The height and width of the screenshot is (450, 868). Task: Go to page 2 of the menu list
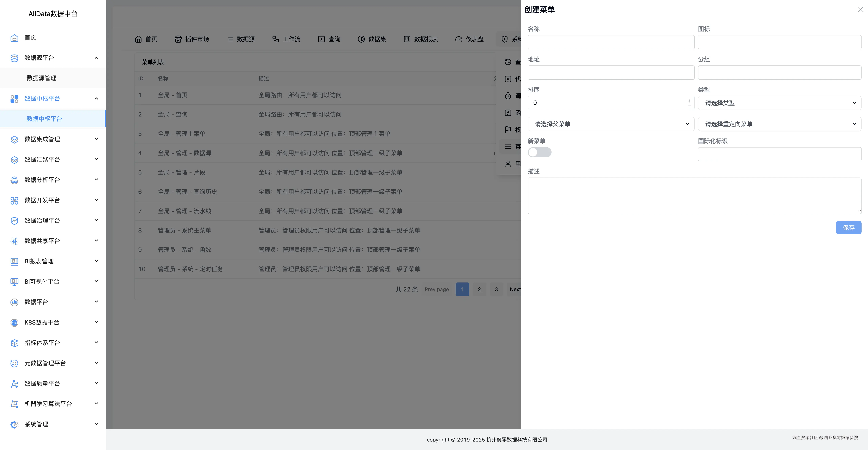(x=479, y=289)
